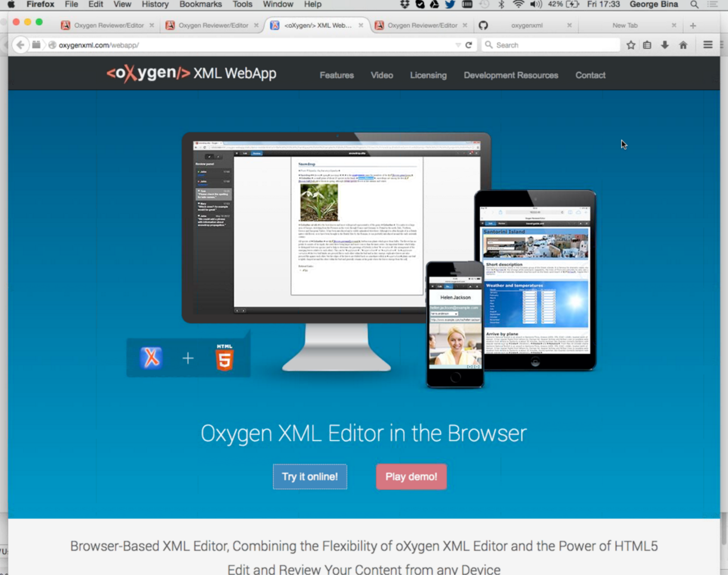The width and height of the screenshot is (728, 575).
Task: Open the Firefox hamburger menu
Action: pos(708,45)
